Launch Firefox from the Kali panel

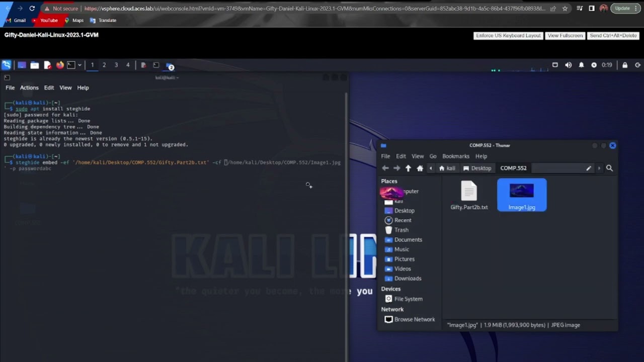(x=60, y=65)
